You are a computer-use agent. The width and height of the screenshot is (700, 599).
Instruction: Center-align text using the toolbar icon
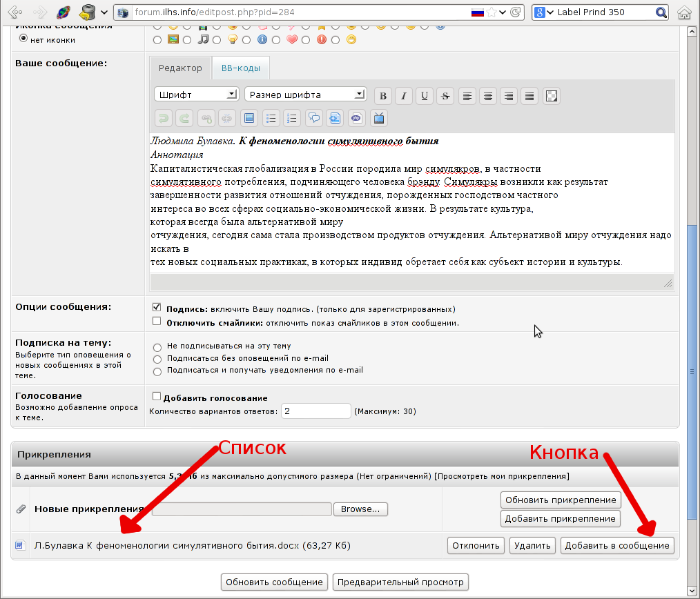(488, 96)
